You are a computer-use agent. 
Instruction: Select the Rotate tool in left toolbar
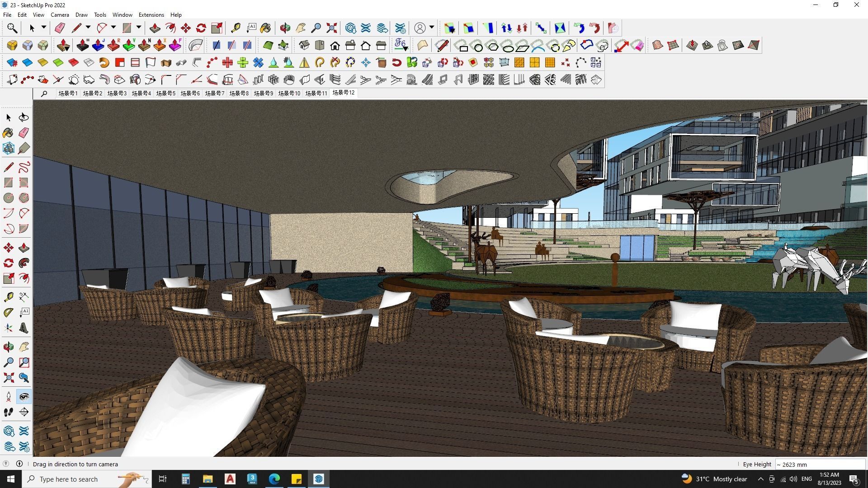(8, 263)
